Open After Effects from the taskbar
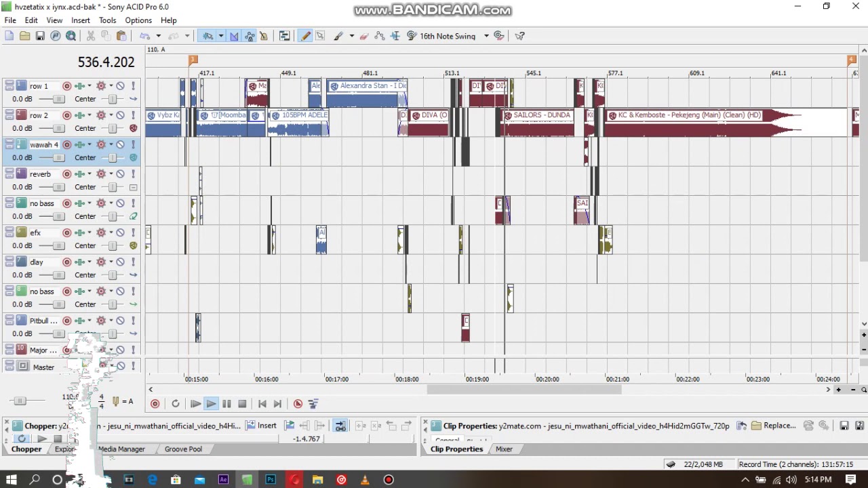 pos(223,480)
